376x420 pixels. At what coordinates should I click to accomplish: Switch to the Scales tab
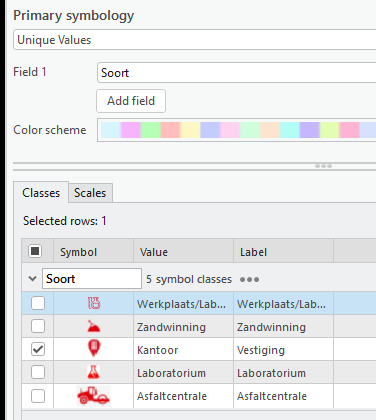90,193
